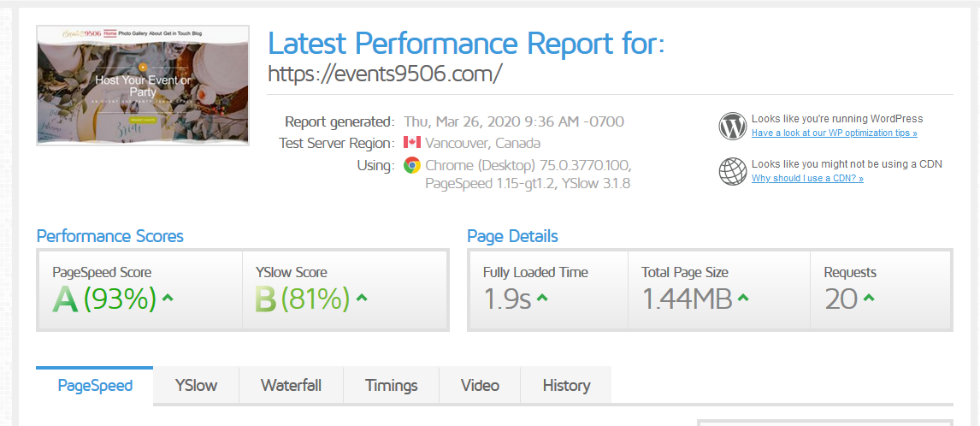Click the Canada flag icon
Screen dimensions: 980x426
[x=412, y=143]
